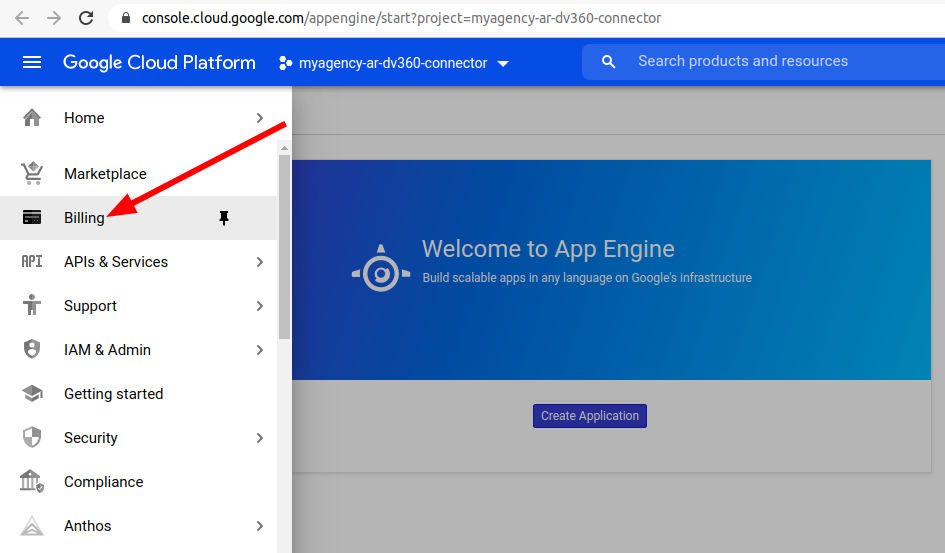Click the Marketplace cart icon

(32, 173)
